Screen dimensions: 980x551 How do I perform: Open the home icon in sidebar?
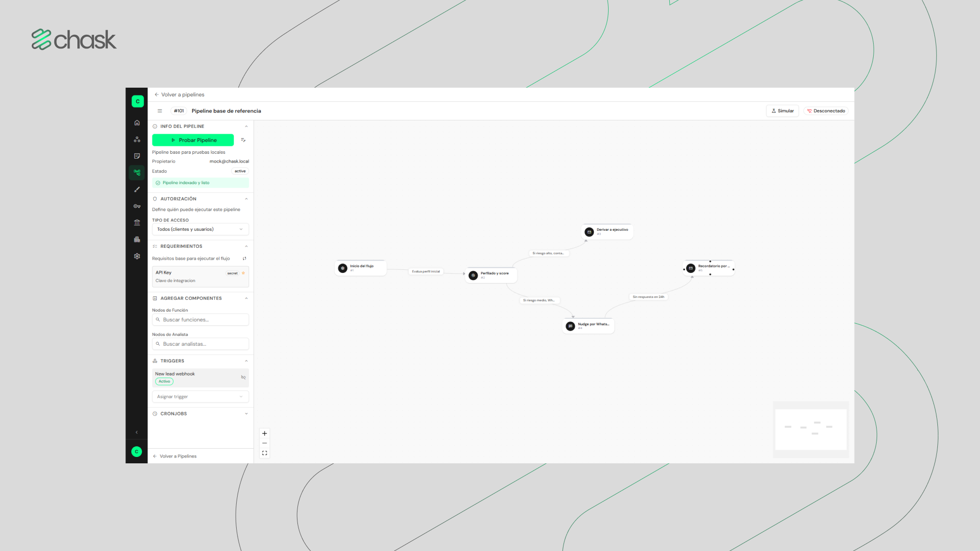(137, 123)
